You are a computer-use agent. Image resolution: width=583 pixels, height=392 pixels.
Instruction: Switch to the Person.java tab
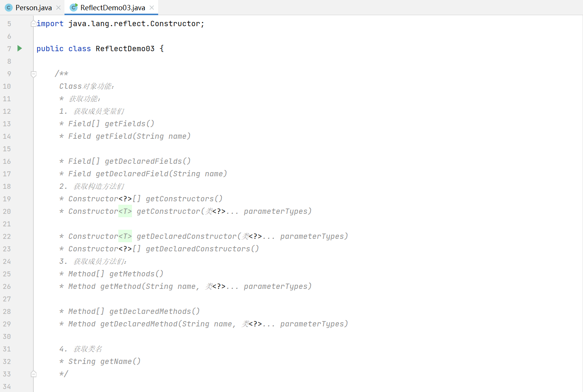tap(33, 8)
